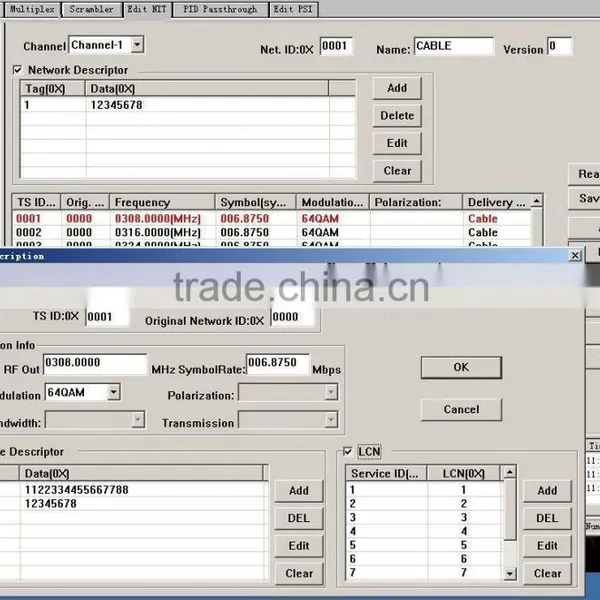Add a network descriptor entry
Screen dimensions: 600x600
point(397,88)
